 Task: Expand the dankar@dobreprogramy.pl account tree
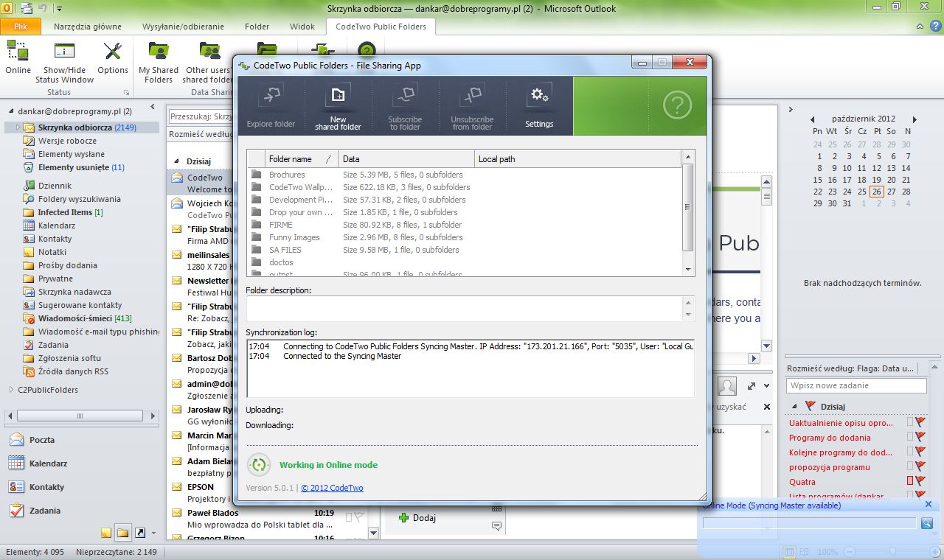click(11, 111)
